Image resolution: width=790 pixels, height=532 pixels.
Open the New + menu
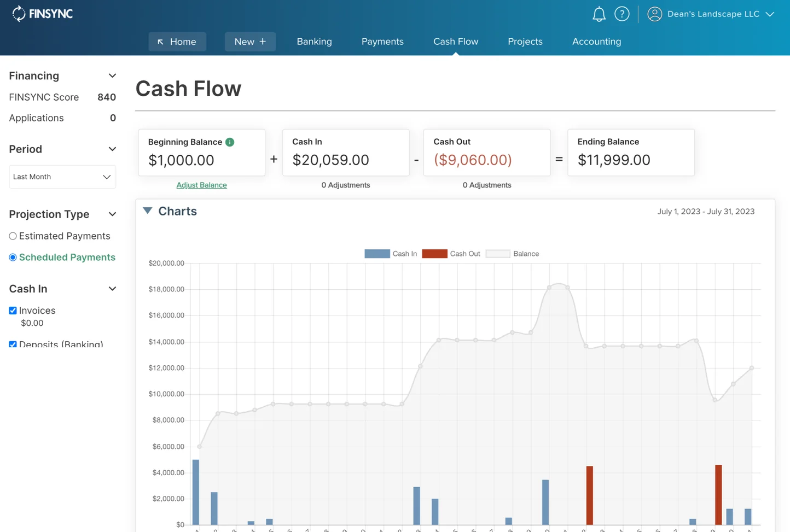(250, 42)
